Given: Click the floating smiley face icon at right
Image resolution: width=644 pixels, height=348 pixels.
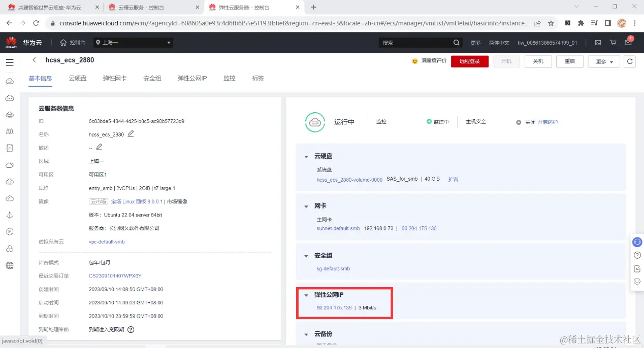Looking at the screenshot, I should (637, 282).
